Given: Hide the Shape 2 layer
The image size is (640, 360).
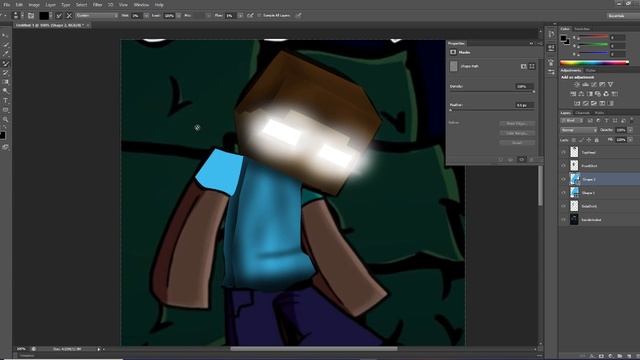Looking at the screenshot, I should pos(564,179).
